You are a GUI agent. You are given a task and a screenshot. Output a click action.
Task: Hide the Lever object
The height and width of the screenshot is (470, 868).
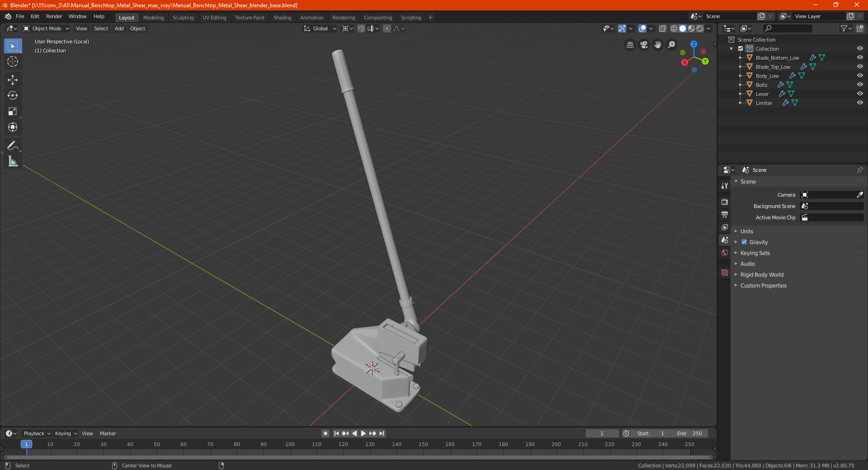pyautogui.click(x=859, y=94)
